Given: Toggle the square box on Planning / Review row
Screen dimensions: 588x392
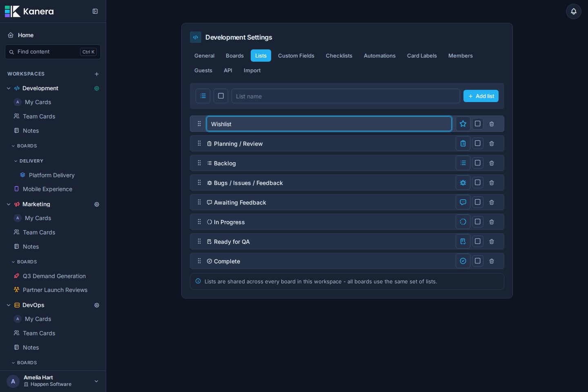Looking at the screenshot, I should [x=477, y=143].
